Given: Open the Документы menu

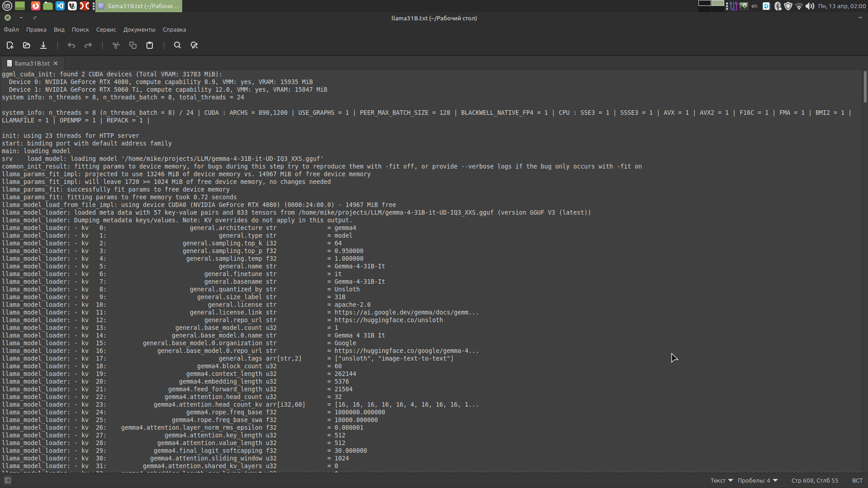Looking at the screenshot, I should click(x=139, y=29).
